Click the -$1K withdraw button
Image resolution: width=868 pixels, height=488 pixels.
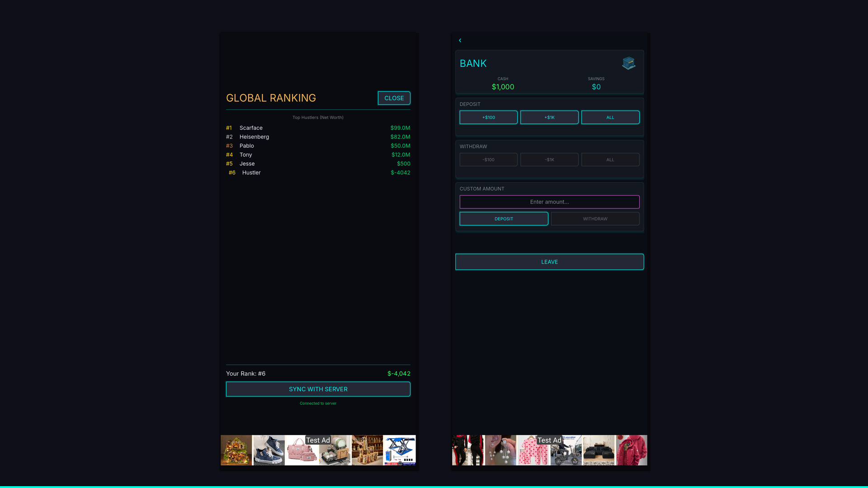[x=549, y=160]
